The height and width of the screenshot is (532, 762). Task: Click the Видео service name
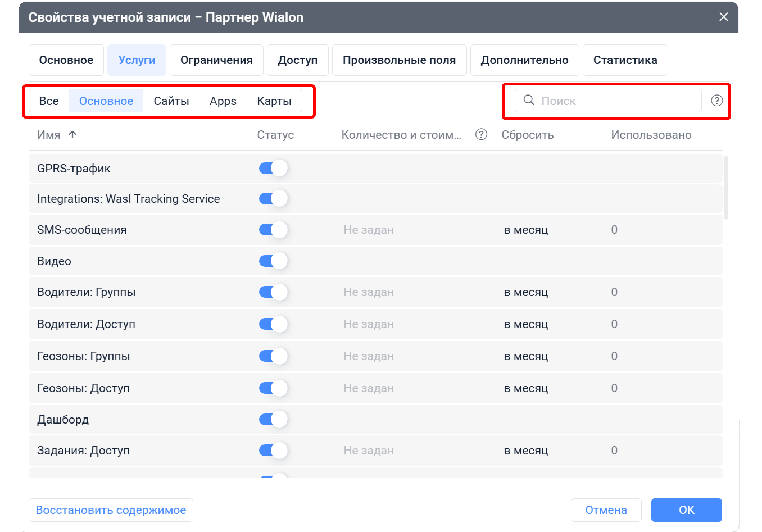tap(54, 261)
